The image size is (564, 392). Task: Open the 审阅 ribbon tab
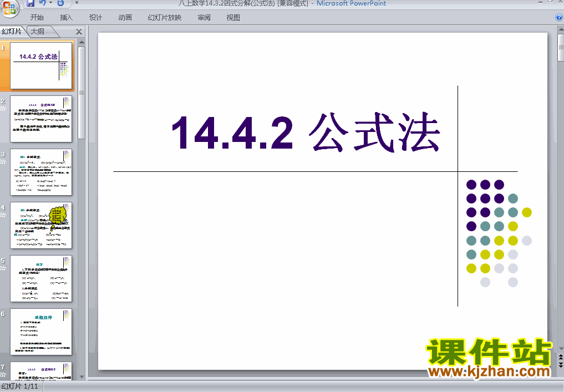pos(204,17)
